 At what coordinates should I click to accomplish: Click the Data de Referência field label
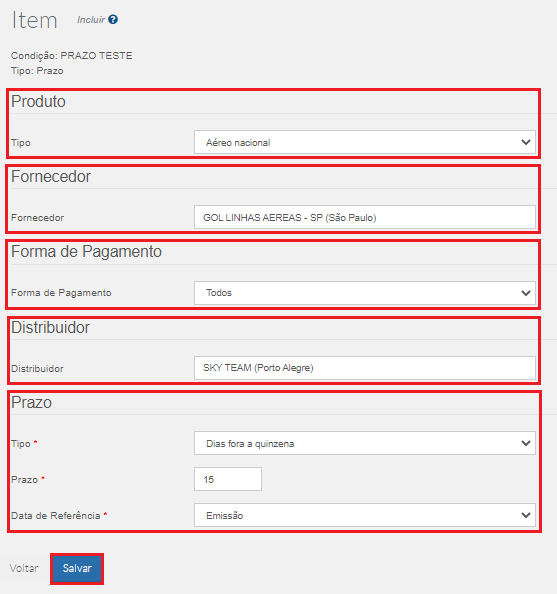click(x=56, y=516)
